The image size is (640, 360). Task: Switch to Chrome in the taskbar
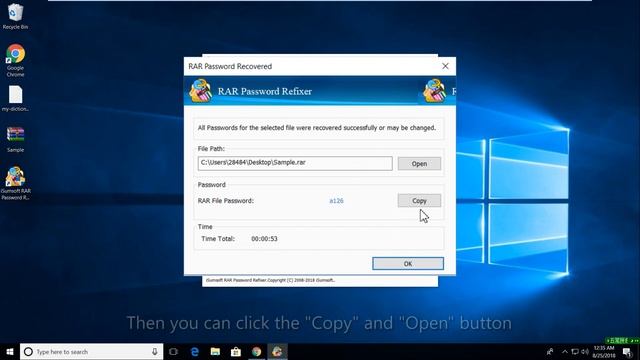tap(256, 351)
